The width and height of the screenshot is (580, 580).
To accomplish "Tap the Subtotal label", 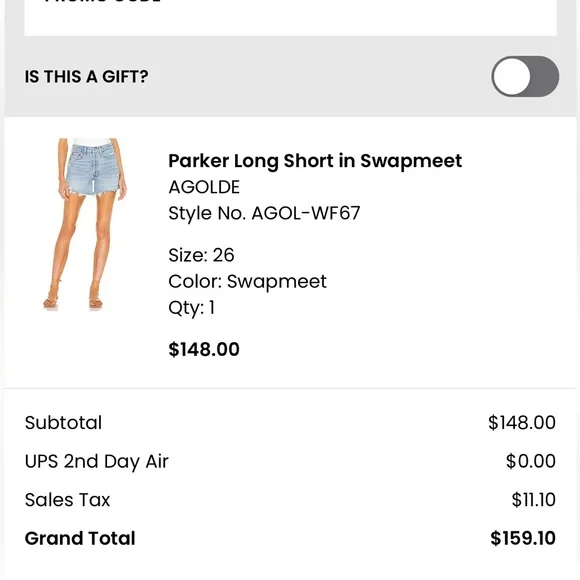I will (x=63, y=423).
